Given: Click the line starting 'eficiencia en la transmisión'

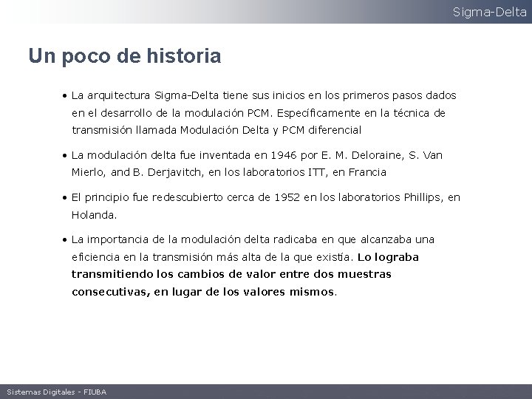Looking at the screenshot, I should click(245, 257).
